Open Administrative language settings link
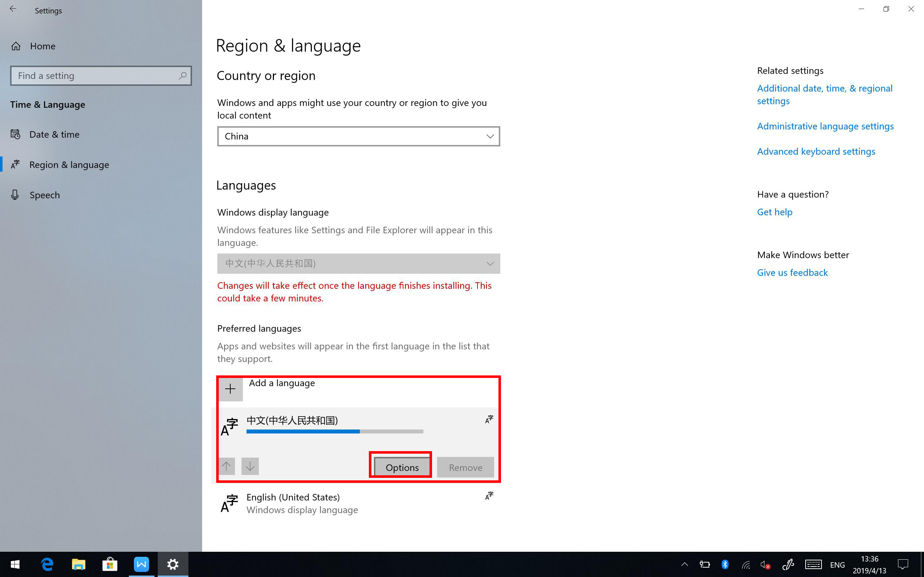924x577 pixels. pos(825,126)
